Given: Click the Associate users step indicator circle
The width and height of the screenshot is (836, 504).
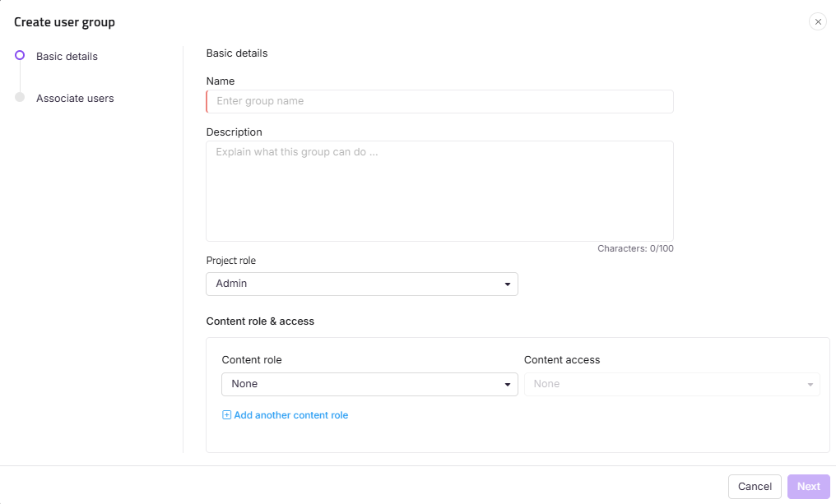Looking at the screenshot, I should point(19,98).
